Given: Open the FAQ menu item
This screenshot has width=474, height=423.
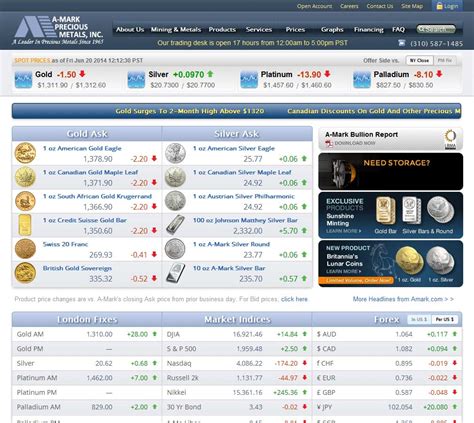Looking at the screenshot, I should click(x=398, y=30).
